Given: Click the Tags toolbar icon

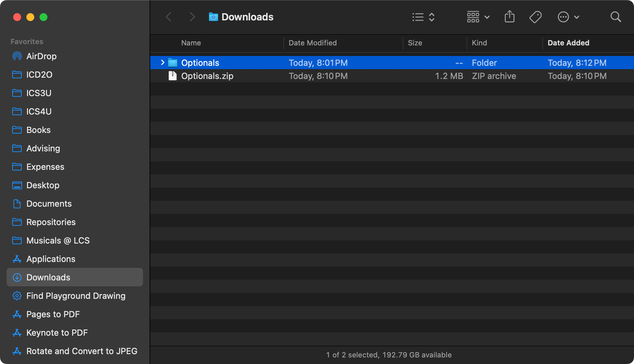Looking at the screenshot, I should tap(535, 17).
